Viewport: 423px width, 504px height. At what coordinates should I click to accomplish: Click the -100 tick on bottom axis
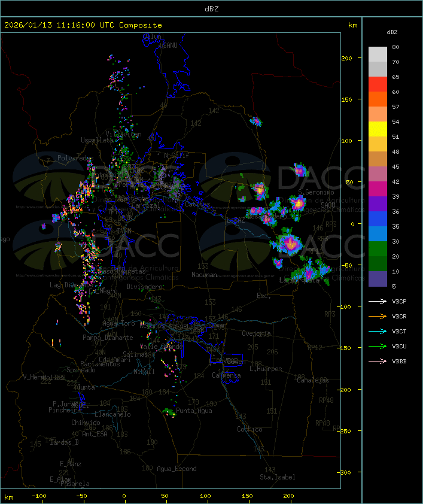click(39, 496)
